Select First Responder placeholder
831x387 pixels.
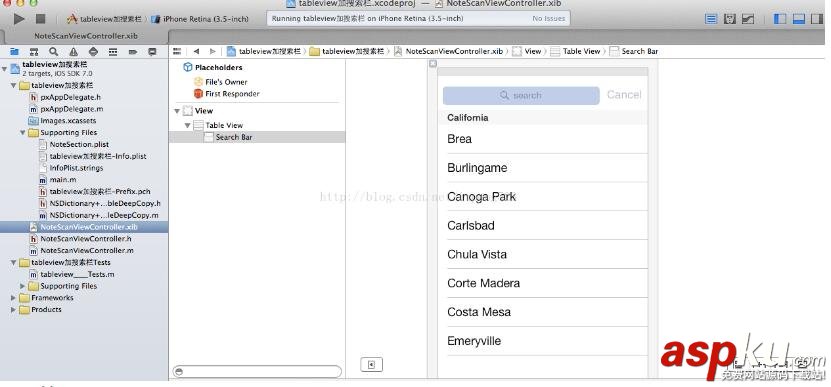pyautogui.click(x=226, y=94)
